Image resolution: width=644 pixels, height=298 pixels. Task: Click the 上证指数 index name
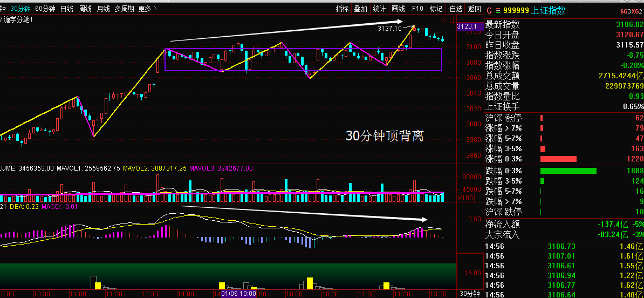tap(549, 11)
